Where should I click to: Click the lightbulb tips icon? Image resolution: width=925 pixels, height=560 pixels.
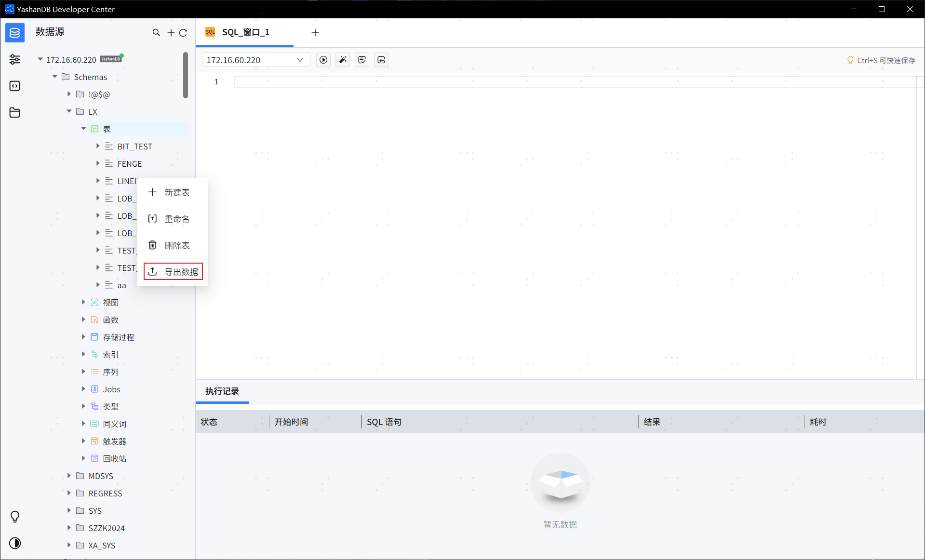tap(15, 517)
